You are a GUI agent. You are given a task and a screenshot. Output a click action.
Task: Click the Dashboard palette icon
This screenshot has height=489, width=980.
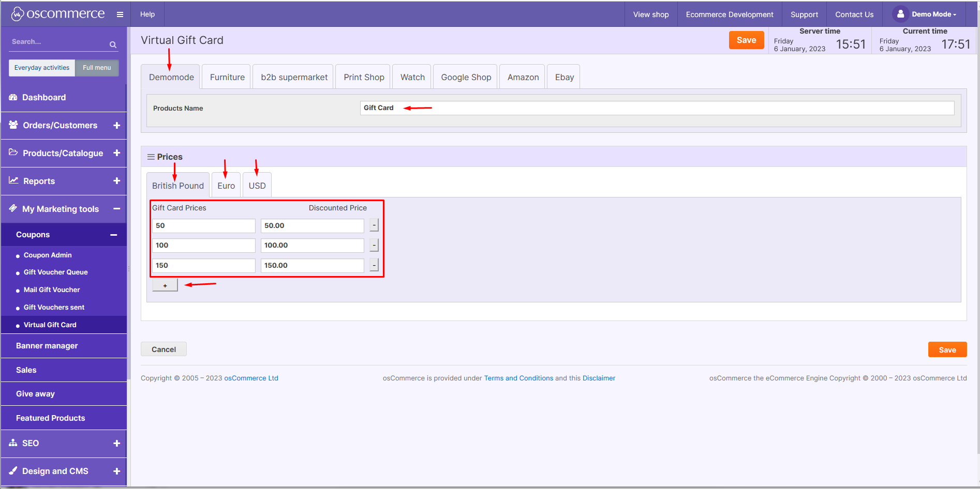13,97
